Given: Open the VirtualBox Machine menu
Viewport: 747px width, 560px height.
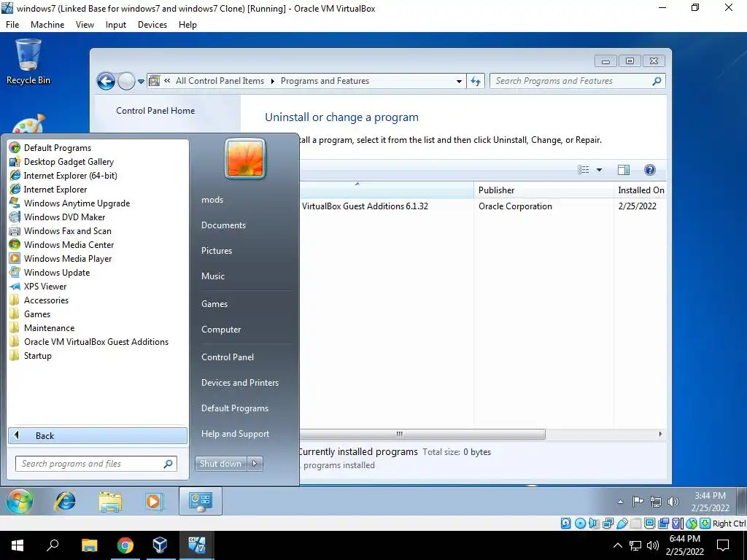Looking at the screenshot, I should (x=47, y=25).
